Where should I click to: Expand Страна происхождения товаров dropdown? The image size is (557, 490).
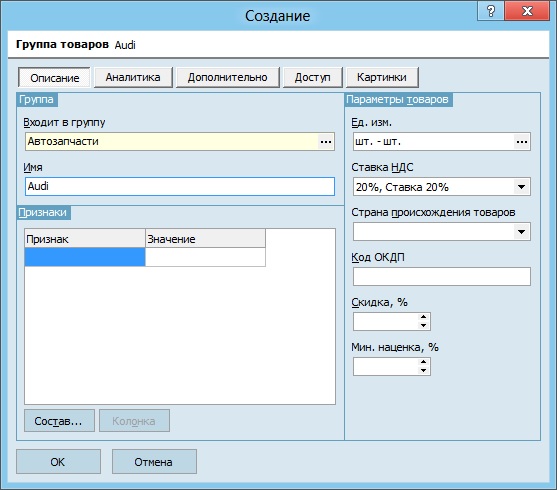click(x=521, y=232)
